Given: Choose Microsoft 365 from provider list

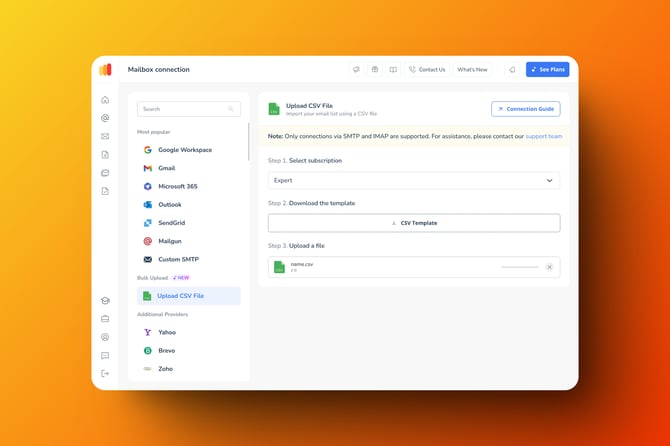Looking at the screenshot, I should [177, 186].
